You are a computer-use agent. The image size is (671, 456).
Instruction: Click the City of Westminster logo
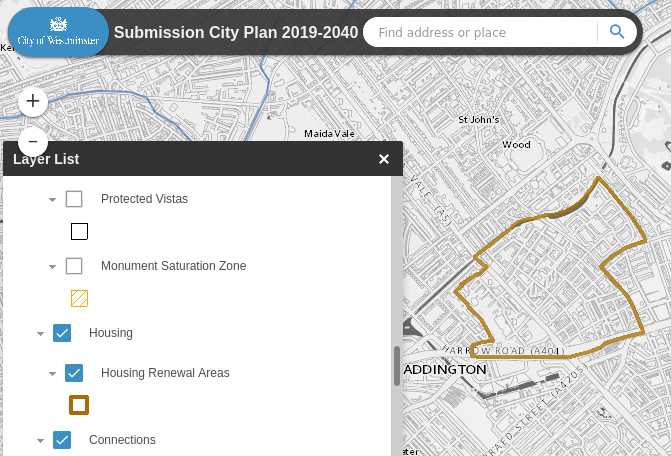point(58,32)
